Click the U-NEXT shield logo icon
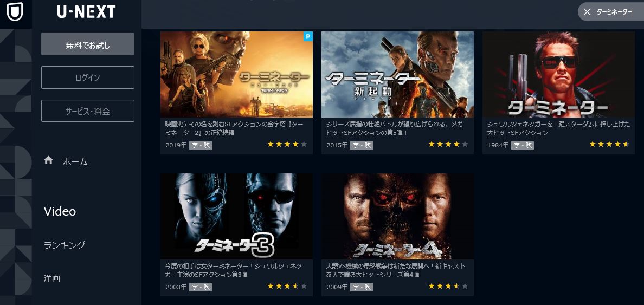Viewport: 644px width, 305px height. coord(15,11)
